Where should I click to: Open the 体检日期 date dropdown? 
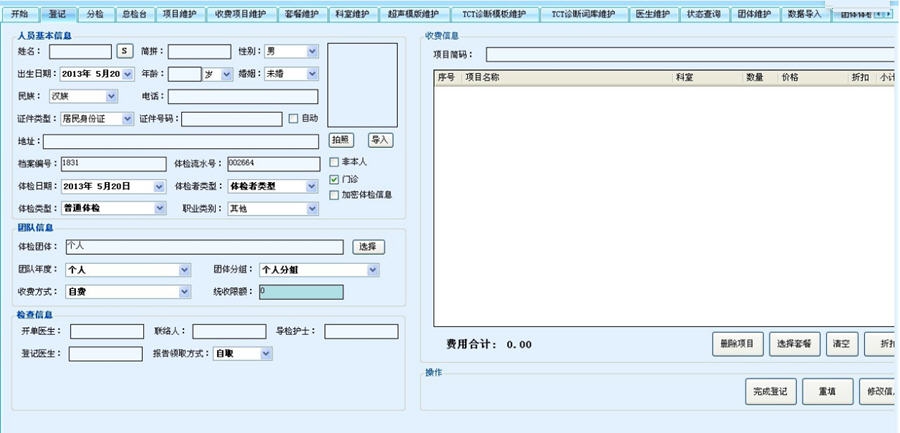[x=160, y=187]
